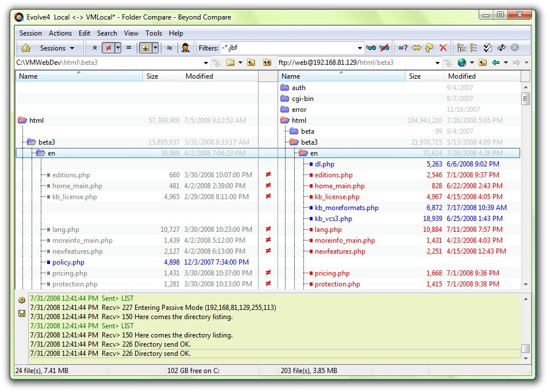The image size is (547, 392).
Task: Select policy.php in the left pane
Action: pos(68,262)
